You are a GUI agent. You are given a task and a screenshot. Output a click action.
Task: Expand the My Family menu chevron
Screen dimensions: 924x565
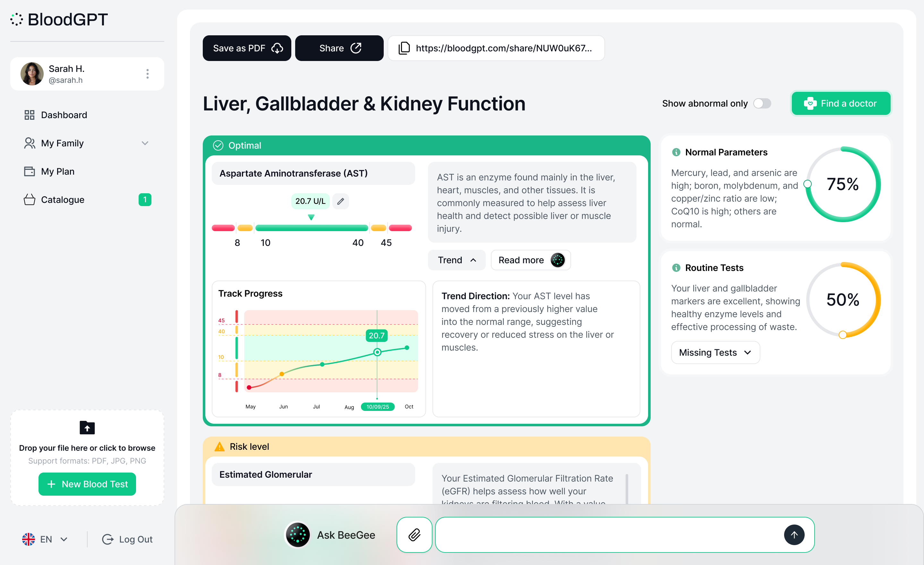(145, 143)
